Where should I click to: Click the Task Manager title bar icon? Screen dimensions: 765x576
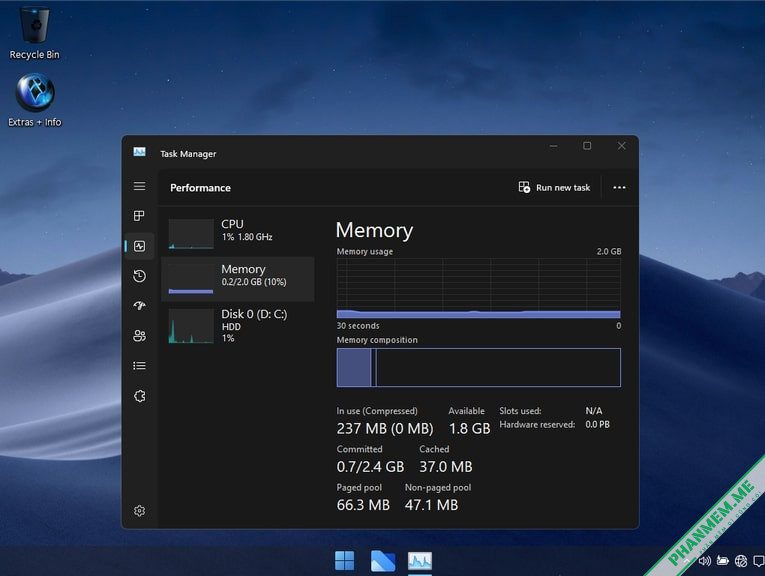tap(140, 153)
